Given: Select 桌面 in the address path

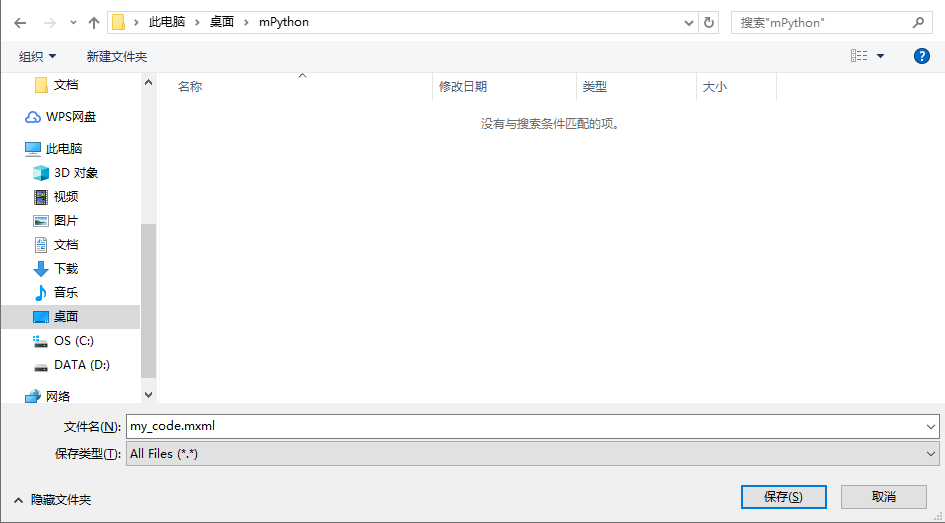Looking at the screenshot, I should coord(221,22).
